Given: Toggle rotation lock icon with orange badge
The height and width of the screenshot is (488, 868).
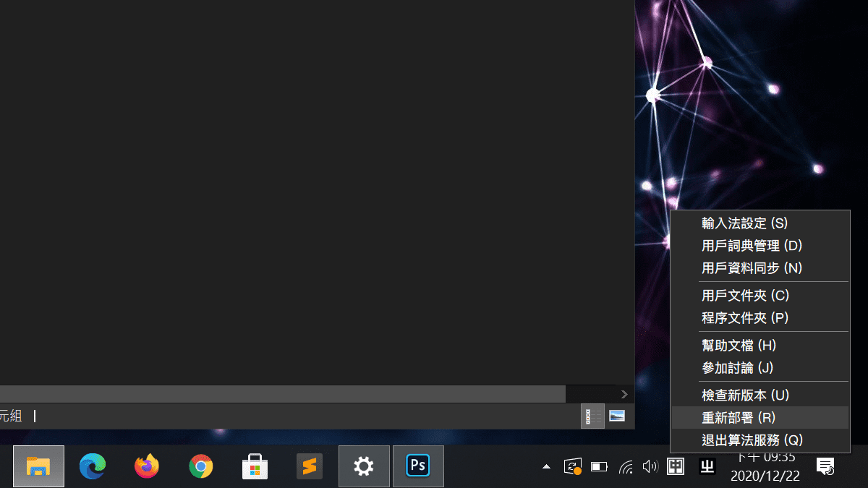Looking at the screenshot, I should tap(572, 466).
